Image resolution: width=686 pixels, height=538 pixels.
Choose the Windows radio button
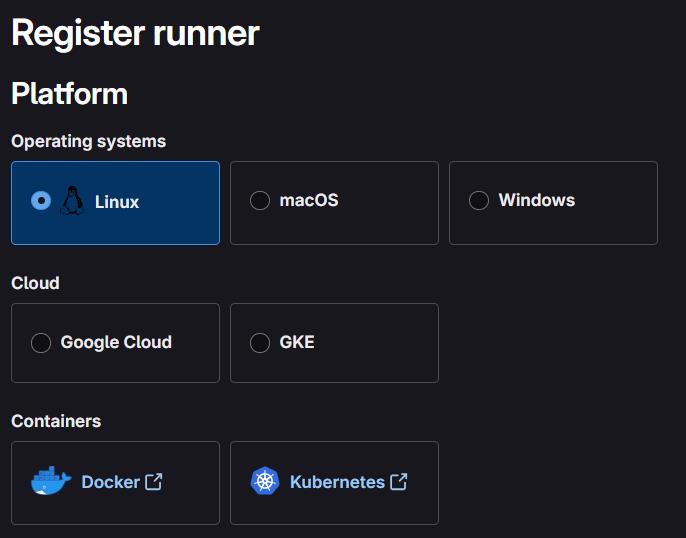pos(479,201)
